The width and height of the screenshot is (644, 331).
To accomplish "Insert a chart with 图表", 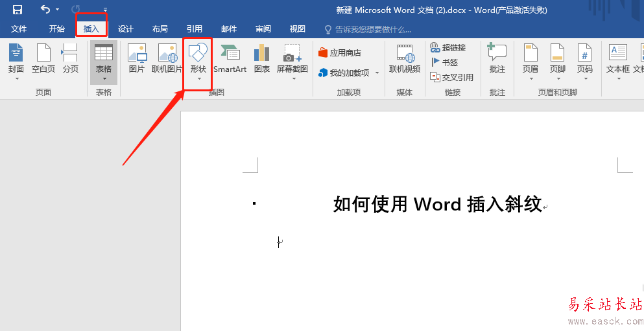I will [x=261, y=59].
